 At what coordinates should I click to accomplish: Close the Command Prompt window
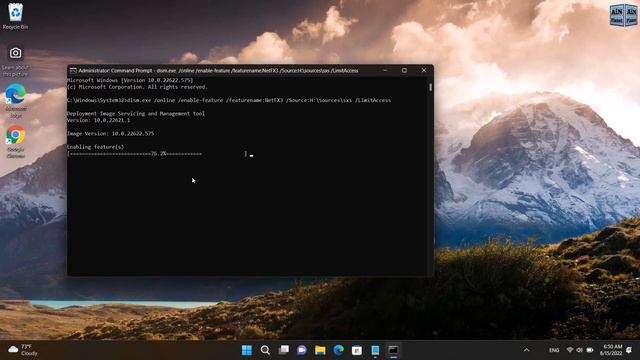pos(424,70)
